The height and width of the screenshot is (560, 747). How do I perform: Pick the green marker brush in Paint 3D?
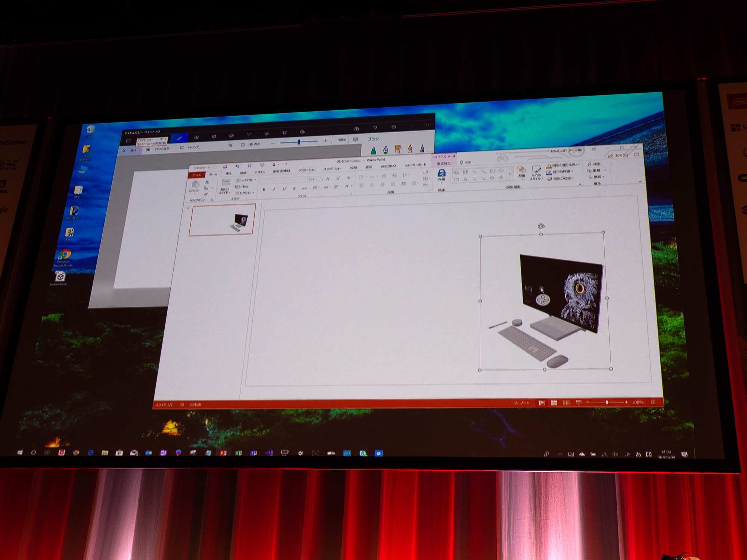point(373,150)
